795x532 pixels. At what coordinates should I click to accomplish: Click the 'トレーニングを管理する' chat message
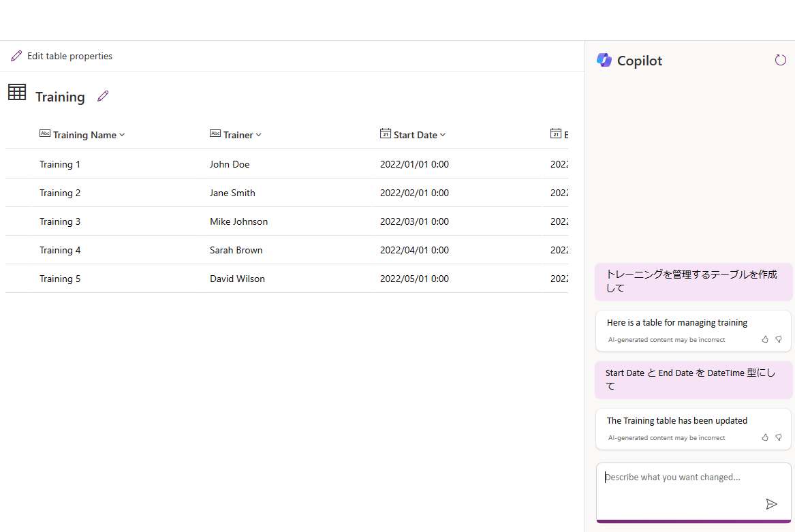(693, 281)
